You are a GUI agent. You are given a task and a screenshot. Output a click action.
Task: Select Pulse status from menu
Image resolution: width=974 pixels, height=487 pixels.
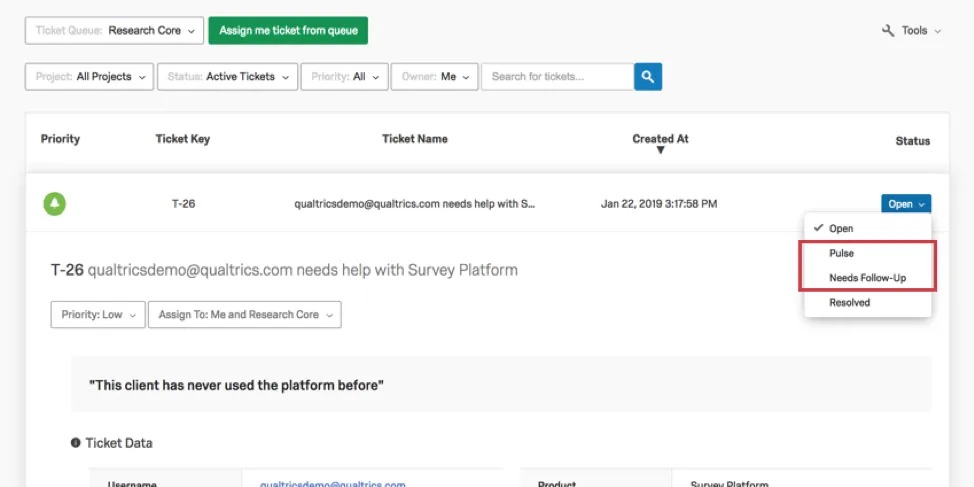tap(842, 253)
